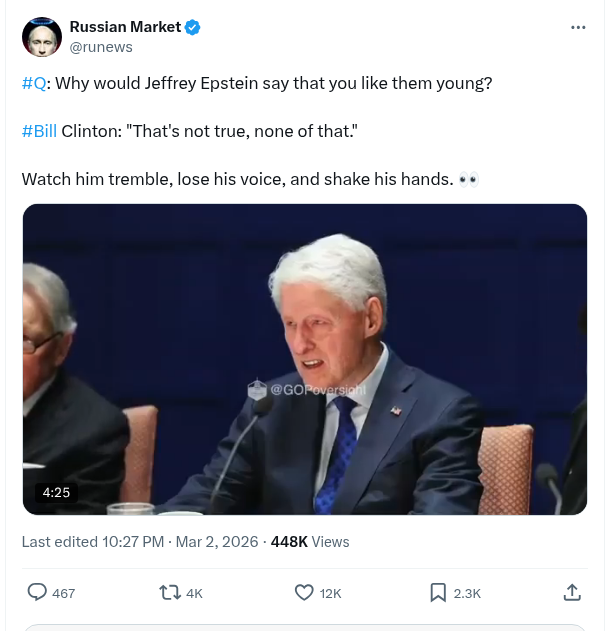The image size is (608, 631).
Task: Click the reply speech bubble icon
Action: (x=37, y=593)
